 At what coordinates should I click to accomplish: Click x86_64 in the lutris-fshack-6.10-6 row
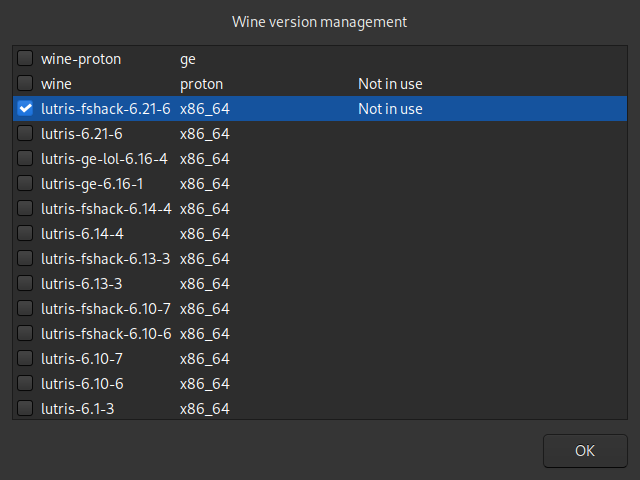205,334
